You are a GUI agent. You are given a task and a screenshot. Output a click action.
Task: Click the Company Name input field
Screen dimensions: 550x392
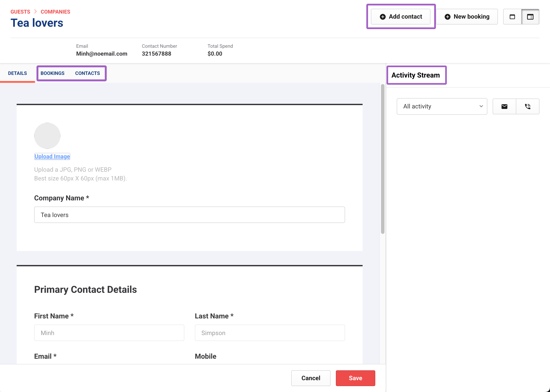(189, 215)
